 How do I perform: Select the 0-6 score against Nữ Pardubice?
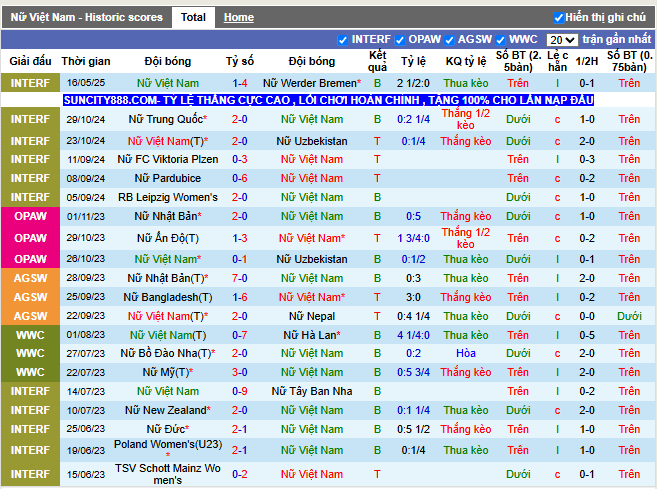[240, 178]
